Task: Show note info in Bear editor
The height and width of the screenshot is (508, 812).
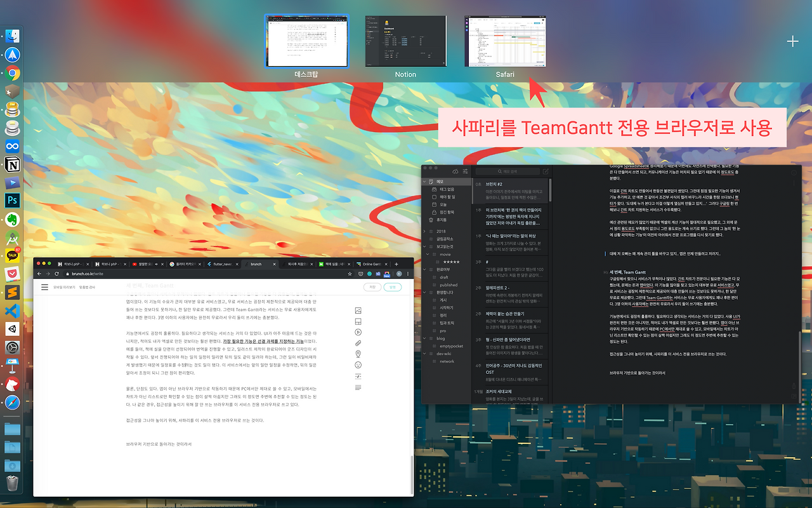Action: (794, 171)
